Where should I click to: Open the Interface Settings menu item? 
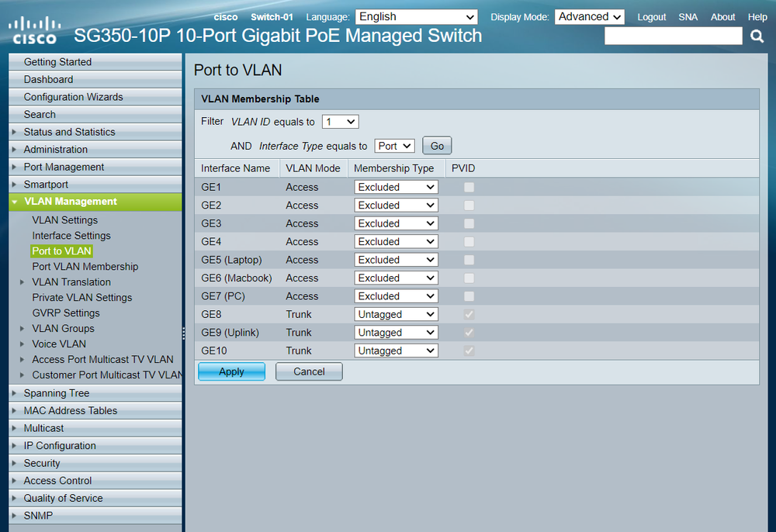click(x=71, y=236)
